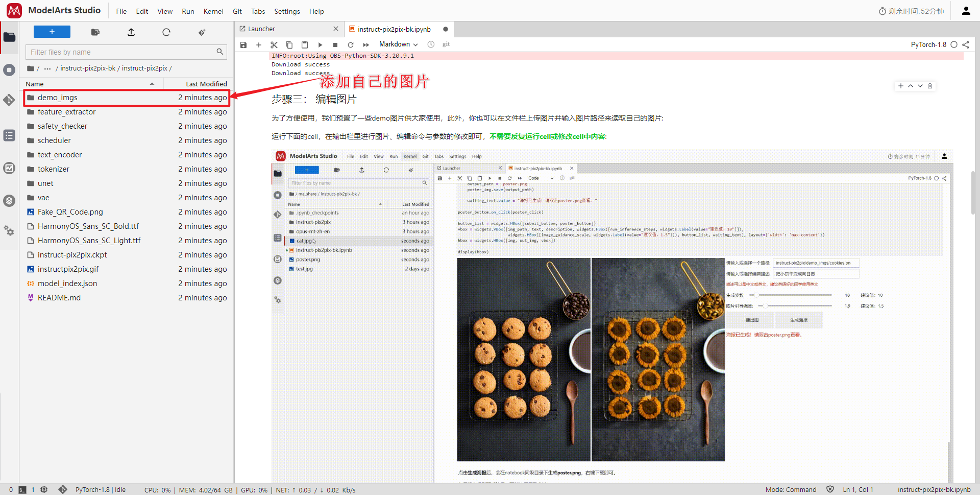Click the terminal count icon in status bar
This screenshot has height=495, width=980.
(x=22, y=489)
